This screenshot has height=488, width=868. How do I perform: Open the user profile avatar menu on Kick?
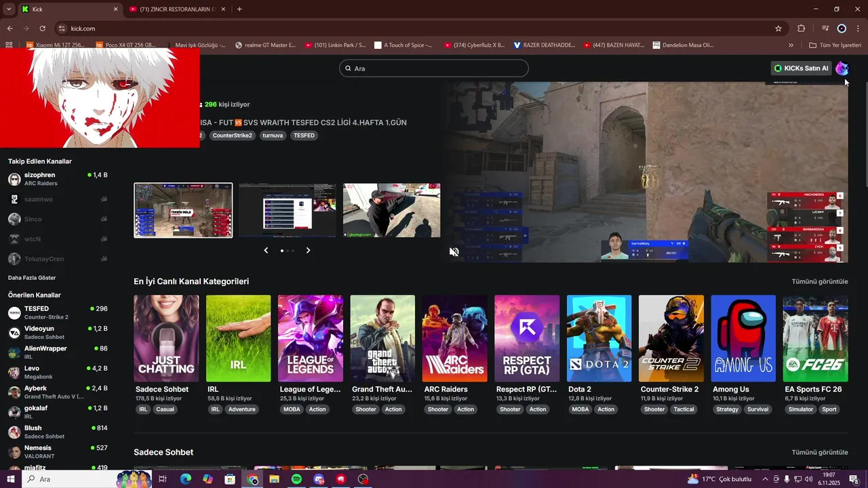point(842,68)
